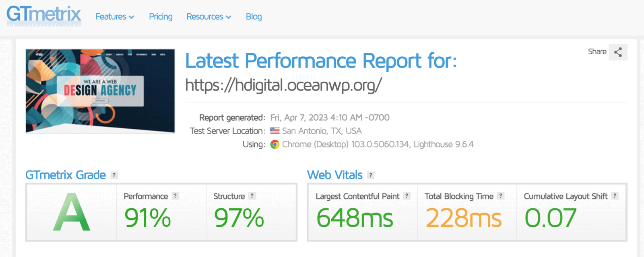The image size is (644, 257).
Task: Open the Features dropdown menu
Action: [115, 17]
